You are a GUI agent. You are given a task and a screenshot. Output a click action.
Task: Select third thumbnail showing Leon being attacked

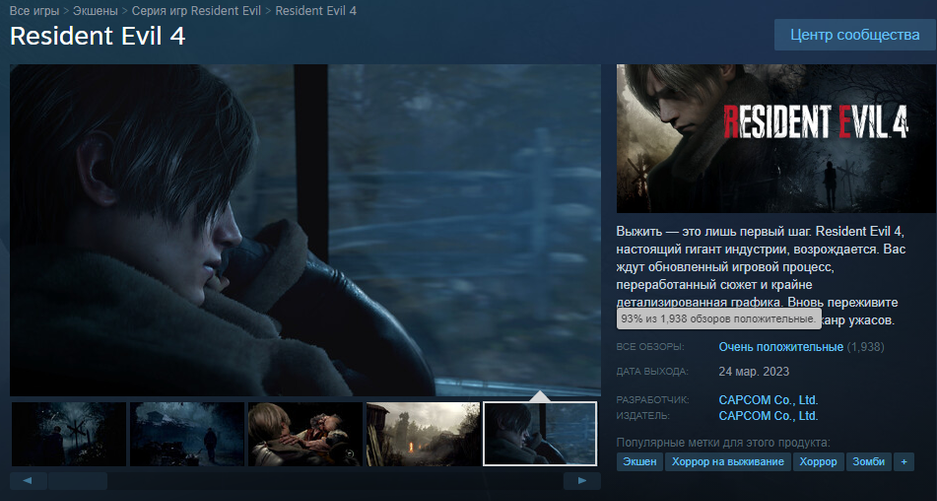click(x=305, y=434)
